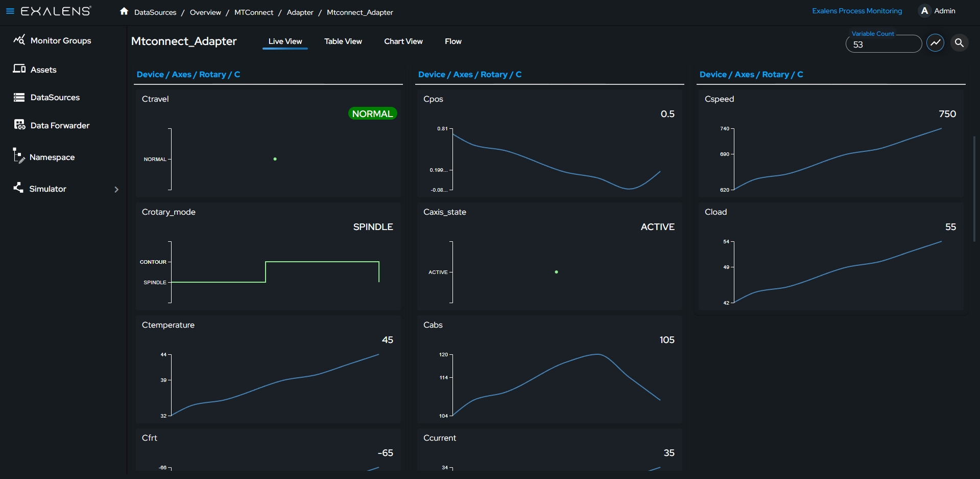Click the Exalens logo
Screen dimensions: 980x479
coord(56,11)
